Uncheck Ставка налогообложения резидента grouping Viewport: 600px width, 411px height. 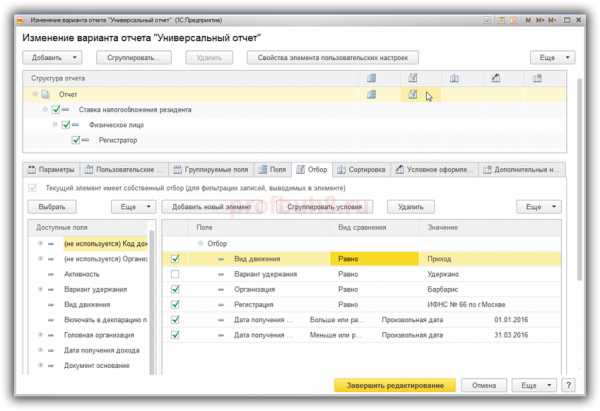[x=56, y=109]
